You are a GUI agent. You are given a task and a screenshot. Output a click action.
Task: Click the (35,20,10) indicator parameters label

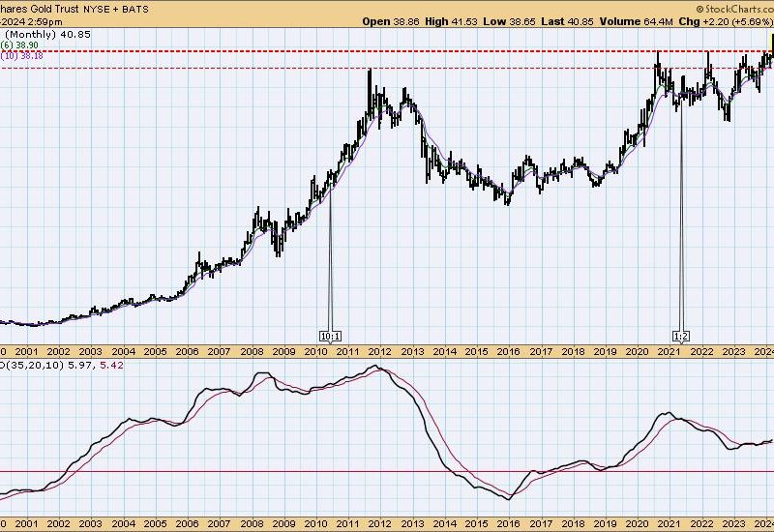tap(34, 366)
